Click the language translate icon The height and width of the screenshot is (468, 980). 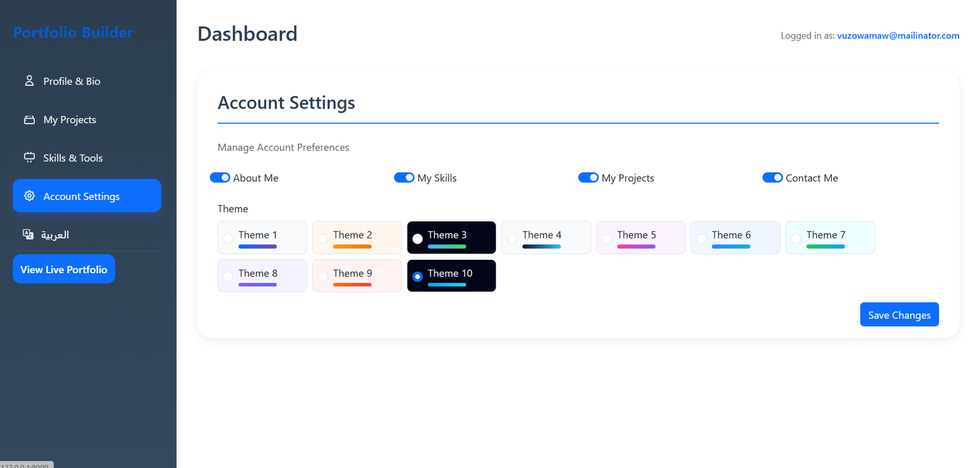coord(28,234)
